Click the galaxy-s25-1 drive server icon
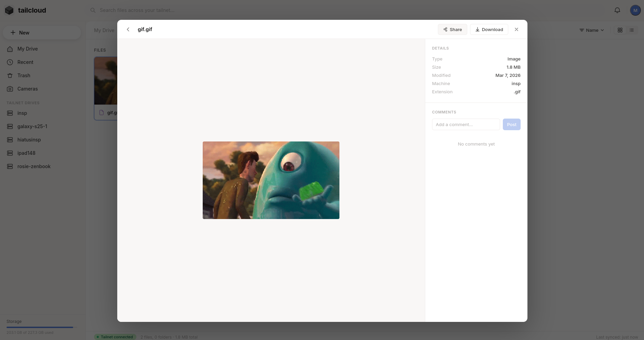 pyautogui.click(x=10, y=126)
